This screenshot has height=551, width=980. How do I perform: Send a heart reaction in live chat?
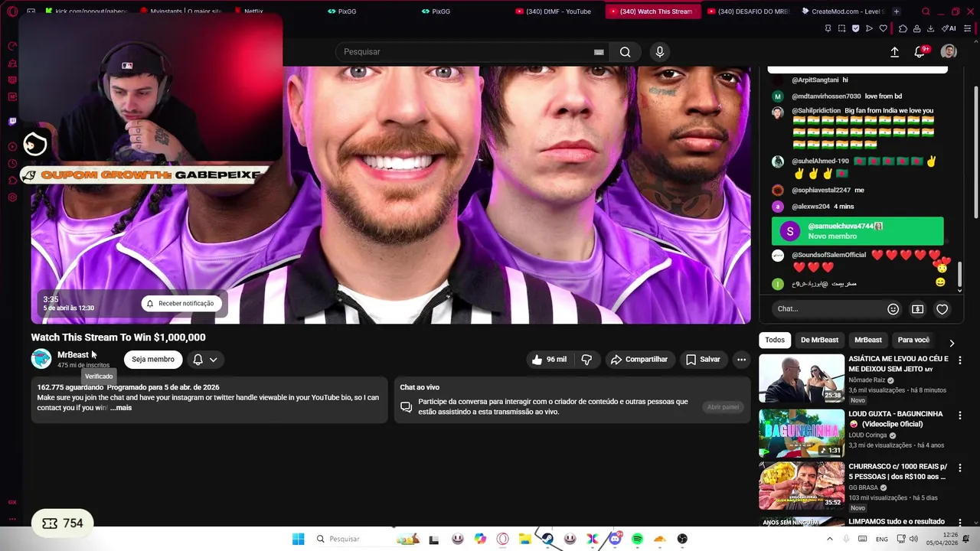point(942,309)
